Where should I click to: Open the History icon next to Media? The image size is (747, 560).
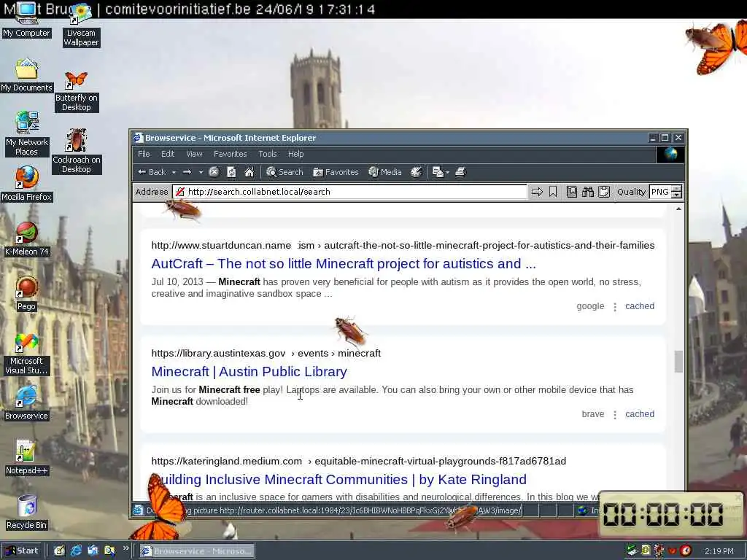(x=417, y=172)
